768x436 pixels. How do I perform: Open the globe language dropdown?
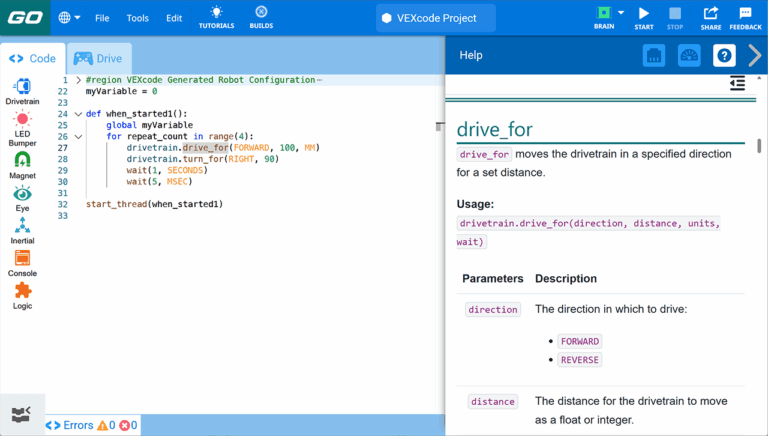coord(69,18)
